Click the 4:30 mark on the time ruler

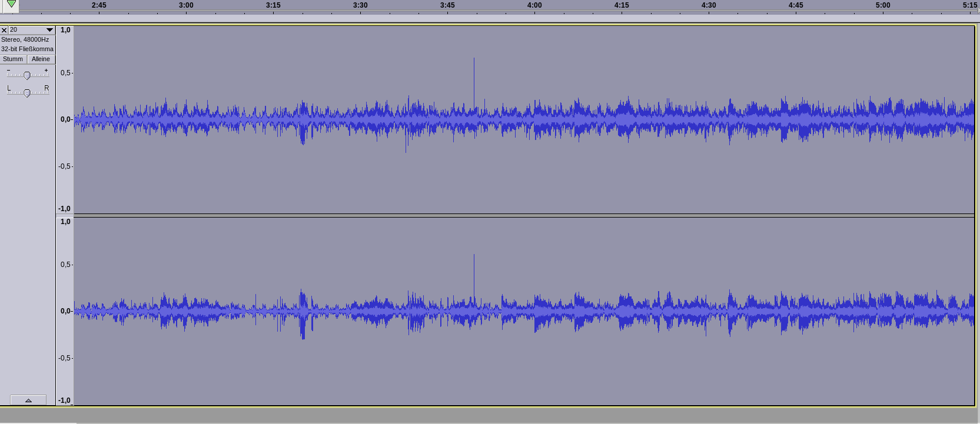(709, 5)
